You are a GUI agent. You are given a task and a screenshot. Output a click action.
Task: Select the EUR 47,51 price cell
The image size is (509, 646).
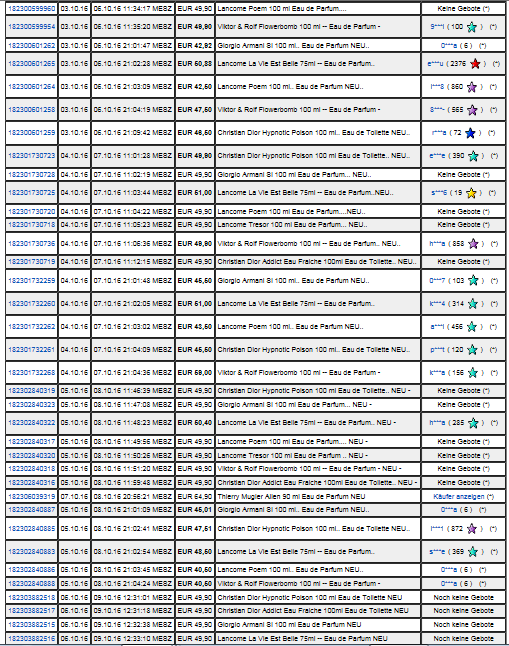click(195, 529)
